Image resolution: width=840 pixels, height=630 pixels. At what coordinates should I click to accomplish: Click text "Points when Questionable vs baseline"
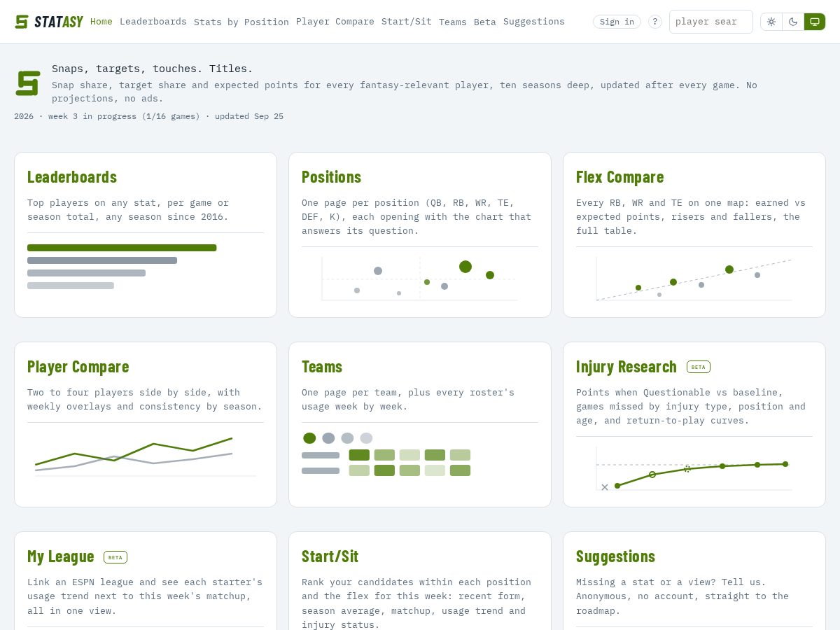680,392
